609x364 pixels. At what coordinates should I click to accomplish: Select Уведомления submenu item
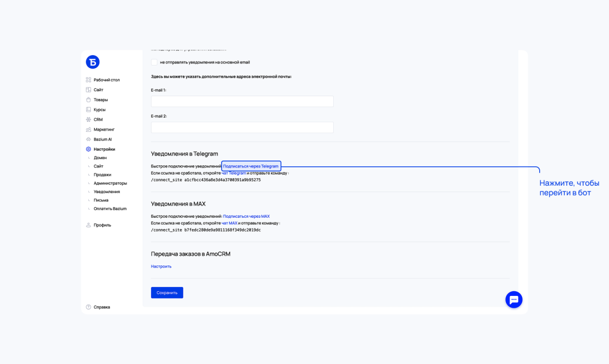[107, 191]
